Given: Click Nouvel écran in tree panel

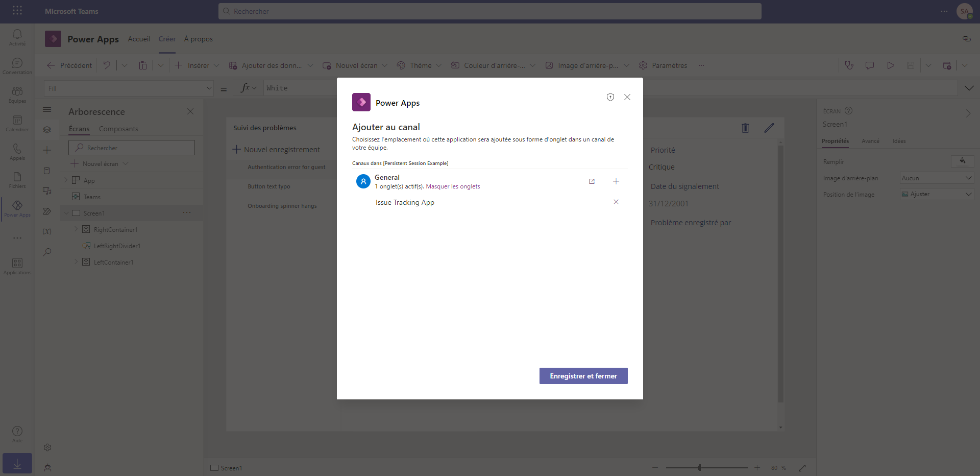Looking at the screenshot, I should coord(100,163).
